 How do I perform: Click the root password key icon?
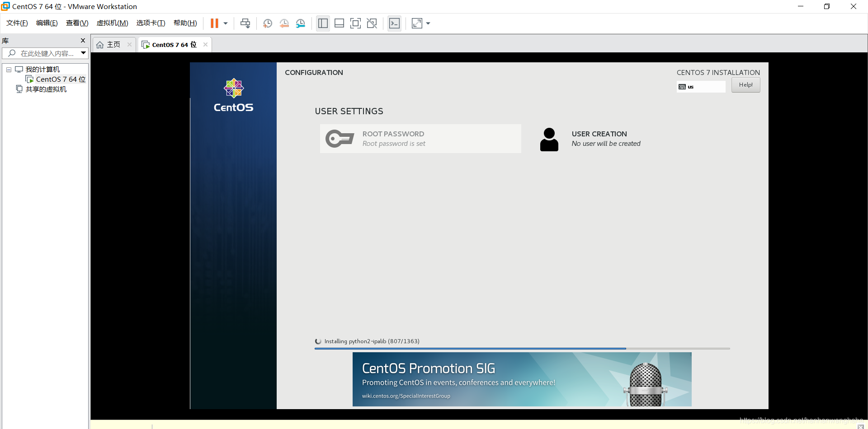(340, 139)
